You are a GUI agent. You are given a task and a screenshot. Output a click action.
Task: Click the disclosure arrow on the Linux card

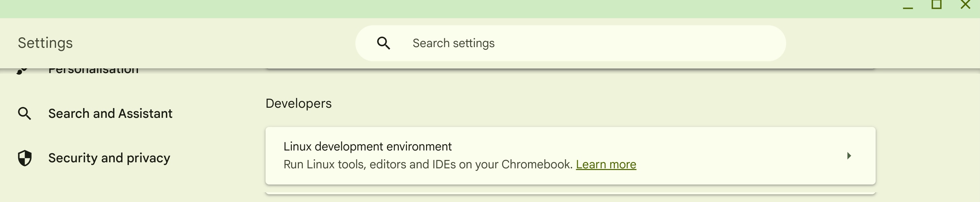tap(849, 155)
